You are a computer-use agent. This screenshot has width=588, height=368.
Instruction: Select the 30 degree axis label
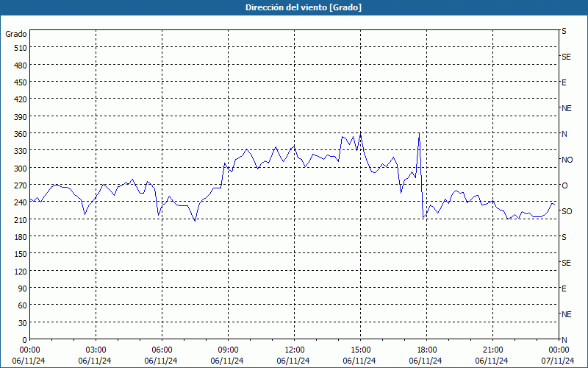pos(23,323)
